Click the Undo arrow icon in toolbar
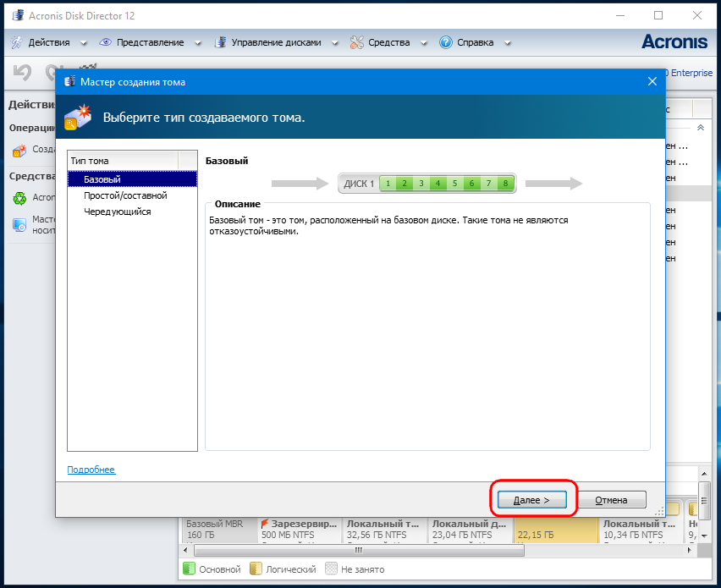 click(x=23, y=73)
